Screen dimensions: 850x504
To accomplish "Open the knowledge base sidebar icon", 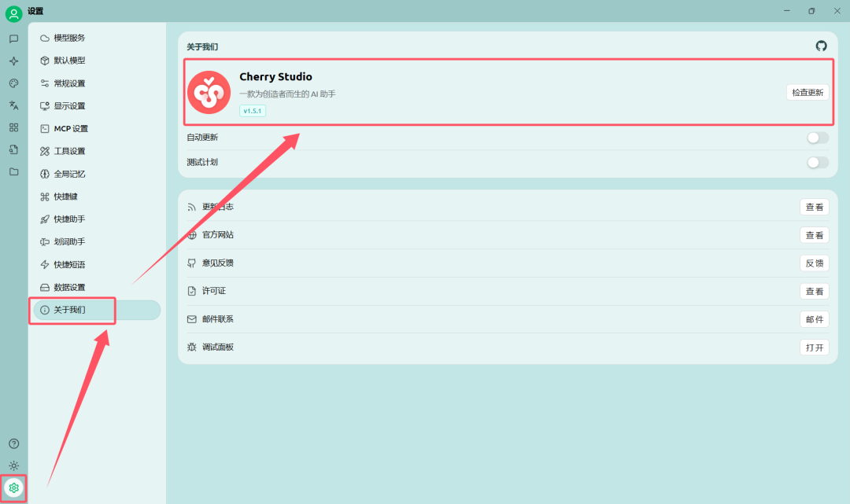I will tap(13, 150).
